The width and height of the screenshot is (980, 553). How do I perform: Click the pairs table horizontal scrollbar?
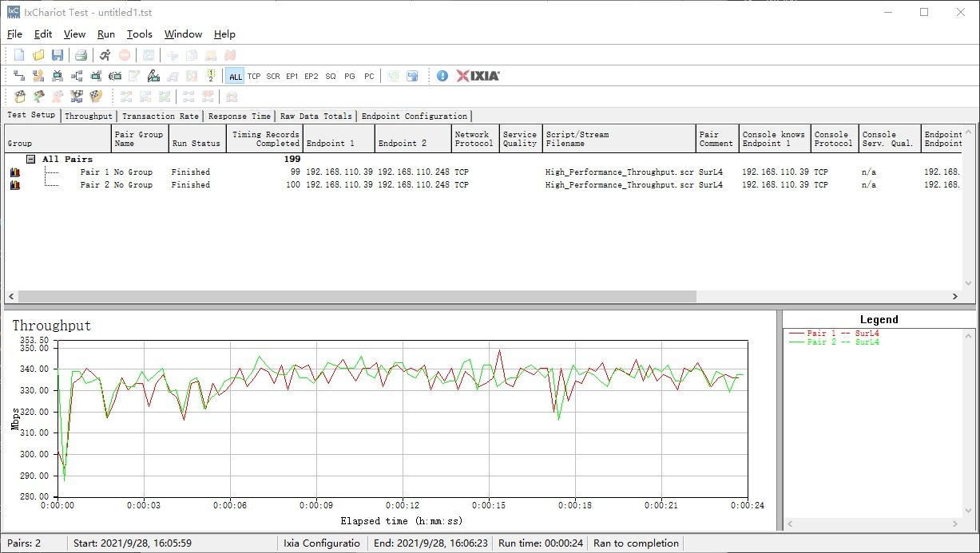(x=358, y=296)
